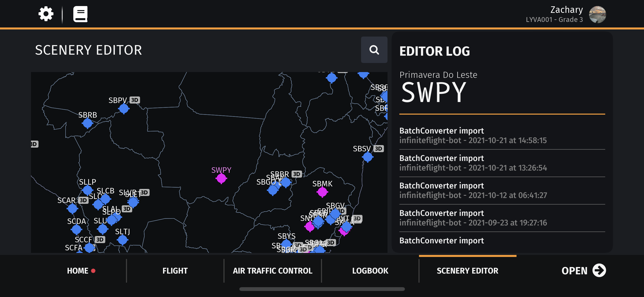Go to the Logbook tab
The image size is (644, 297).
tap(370, 271)
